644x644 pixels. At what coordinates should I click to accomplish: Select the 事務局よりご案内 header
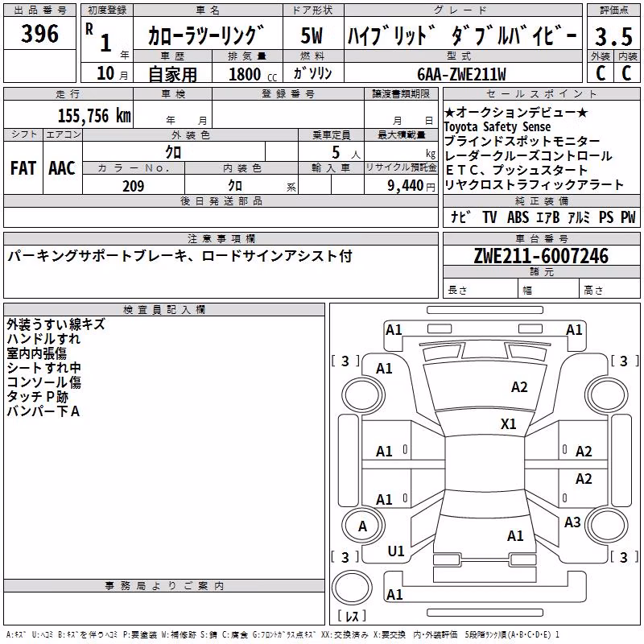pyautogui.click(x=164, y=586)
